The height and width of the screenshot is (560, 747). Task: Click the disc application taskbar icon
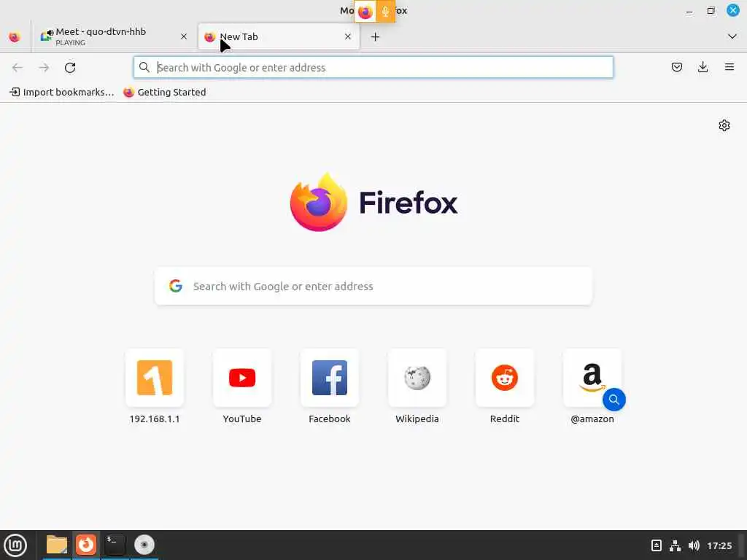tap(144, 545)
